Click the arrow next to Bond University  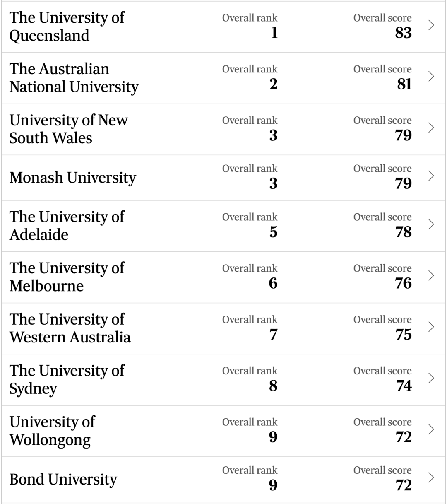[x=431, y=477]
